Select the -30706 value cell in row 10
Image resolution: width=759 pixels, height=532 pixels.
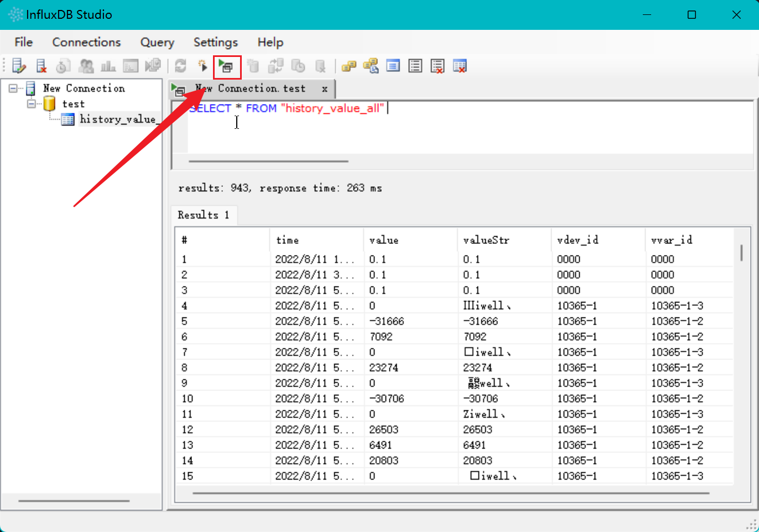[x=411, y=398]
